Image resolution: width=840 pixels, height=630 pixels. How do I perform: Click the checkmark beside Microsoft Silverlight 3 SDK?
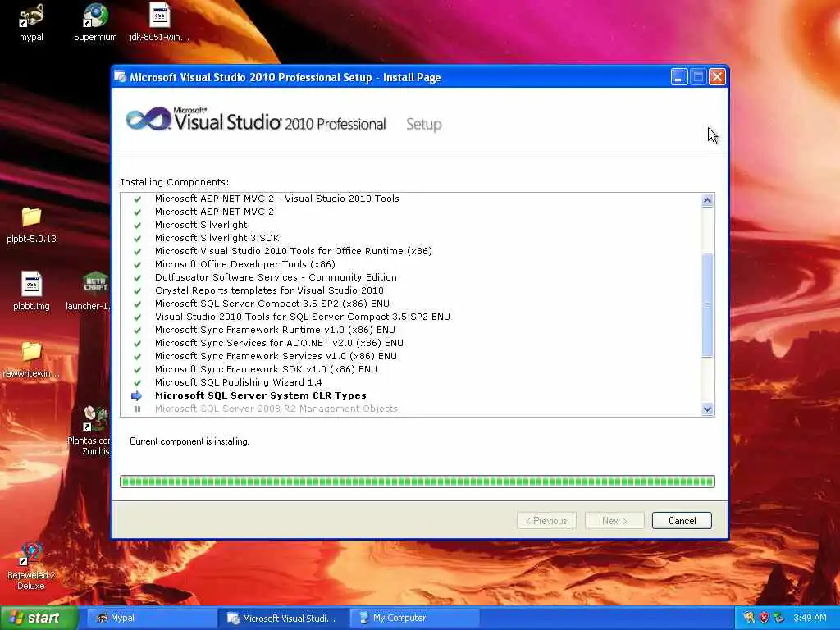click(x=137, y=239)
